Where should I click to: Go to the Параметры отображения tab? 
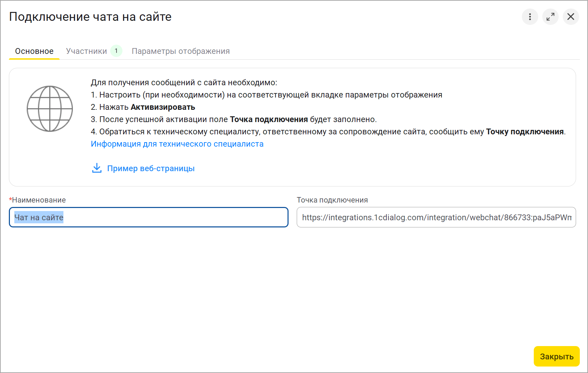180,51
